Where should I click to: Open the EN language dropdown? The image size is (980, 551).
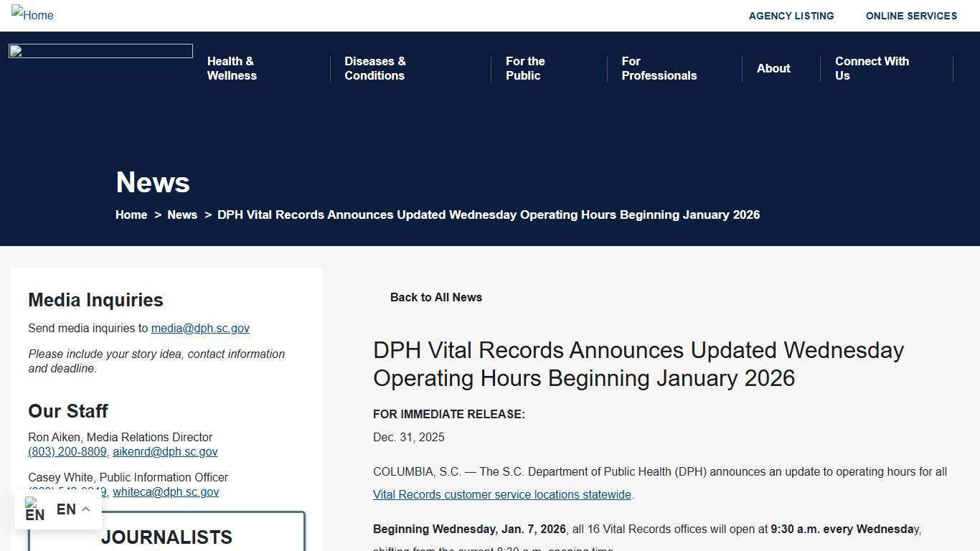(x=66, y=509)
